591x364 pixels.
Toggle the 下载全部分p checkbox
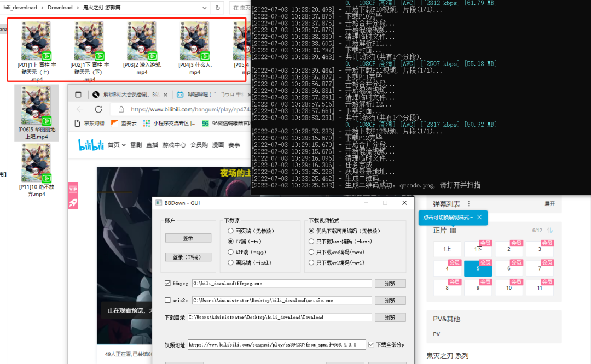372,344
